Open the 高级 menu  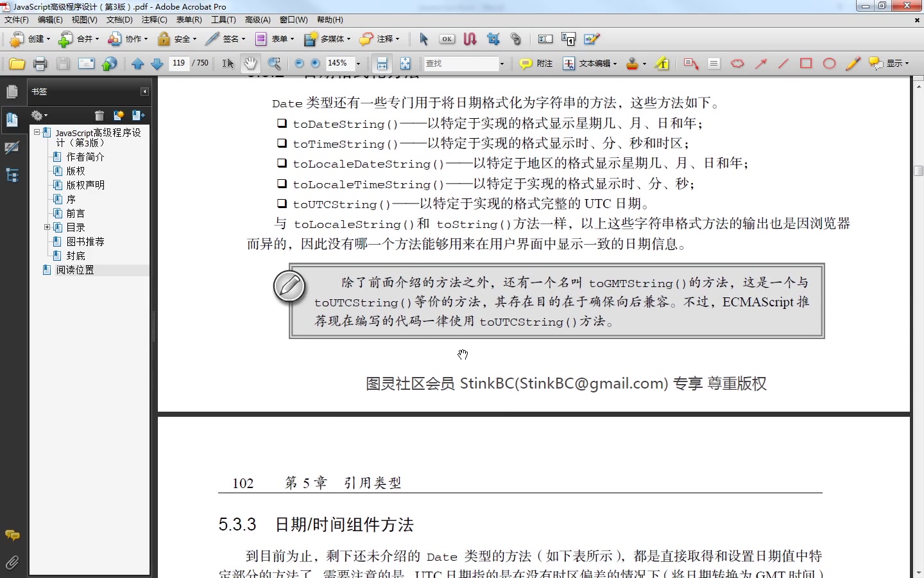tap(258, 20)
